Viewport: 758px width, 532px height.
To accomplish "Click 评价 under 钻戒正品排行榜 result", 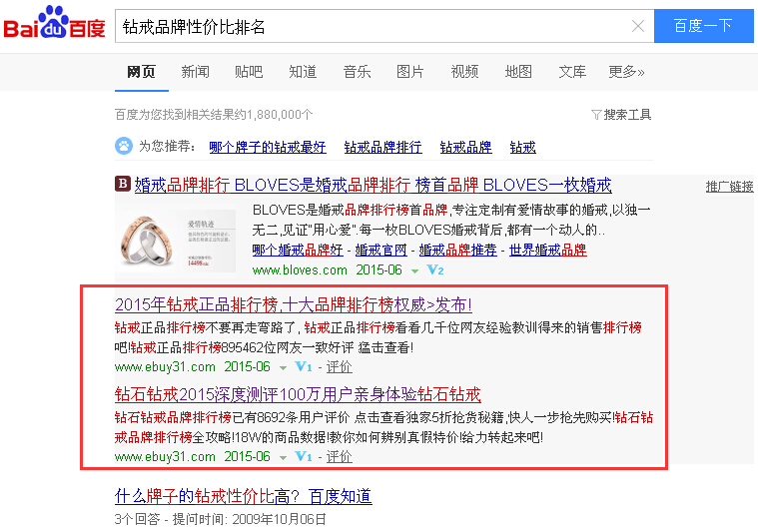I will tap(340, 366).
